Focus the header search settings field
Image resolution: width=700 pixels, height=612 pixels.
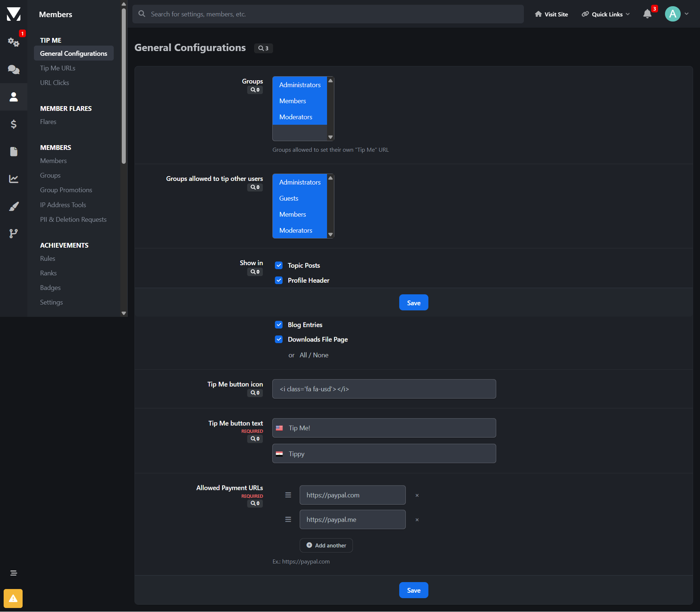328,14
